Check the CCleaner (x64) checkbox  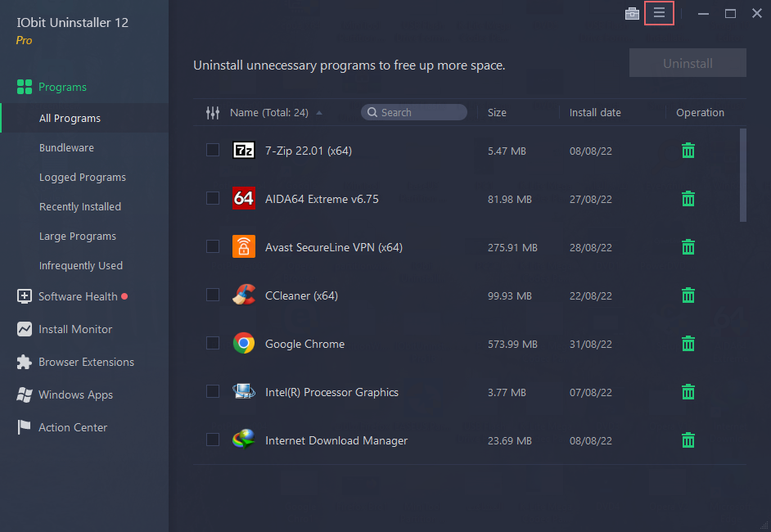tap(213, 295)
